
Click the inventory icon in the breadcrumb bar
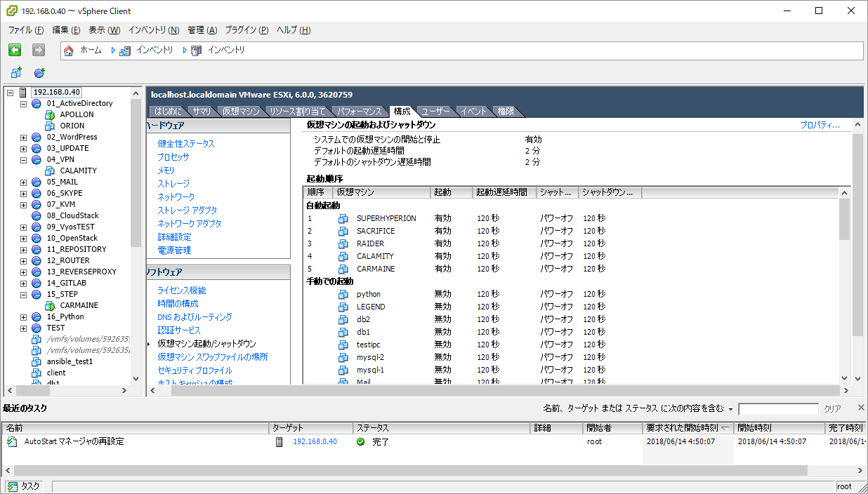point(124,51)
